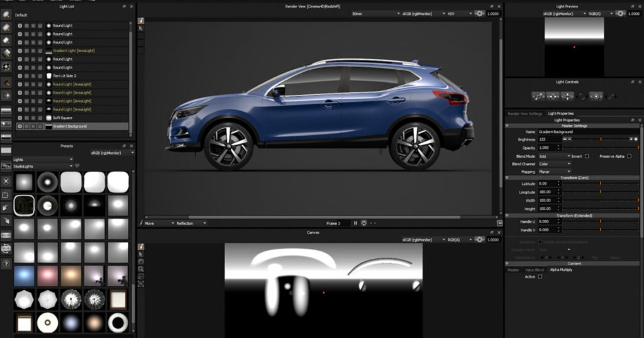Image resolution: width=644 pixels, height=338 pixels.
Task: Select the paintbrush tool in Canvas toolbar
Action: point(141,247)
